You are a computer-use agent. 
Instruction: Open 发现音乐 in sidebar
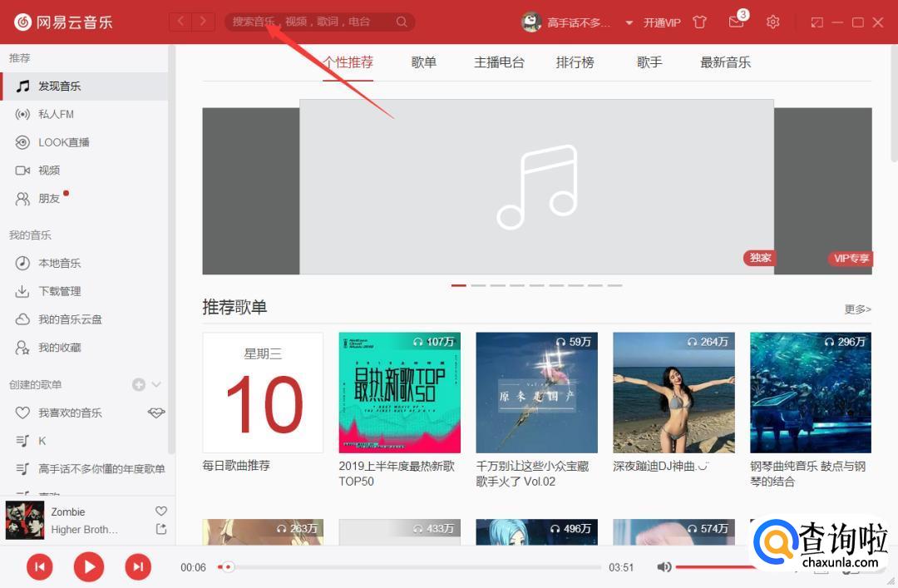(84, 86)
